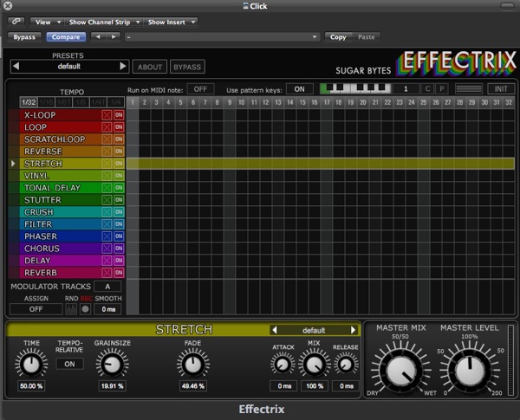Clear the SCRATCHLOOP track with its X icon
This screenshot has width=520, height=420.
pos(107,139)
